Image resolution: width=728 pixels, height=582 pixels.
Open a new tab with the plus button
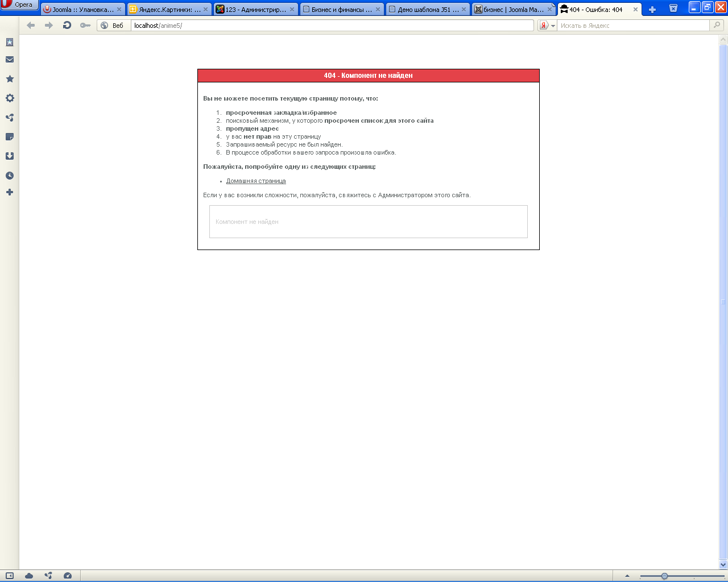click(652, 9)
